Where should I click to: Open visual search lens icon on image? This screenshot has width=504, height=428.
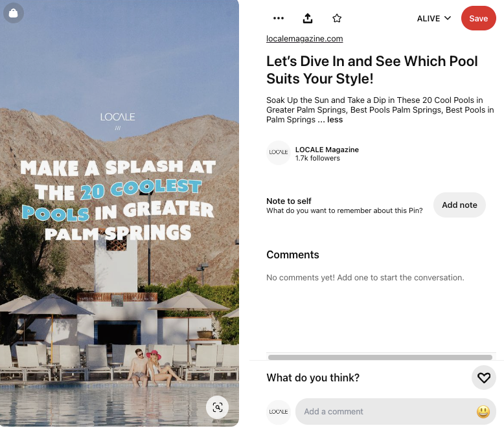click(x=217, y=407)
